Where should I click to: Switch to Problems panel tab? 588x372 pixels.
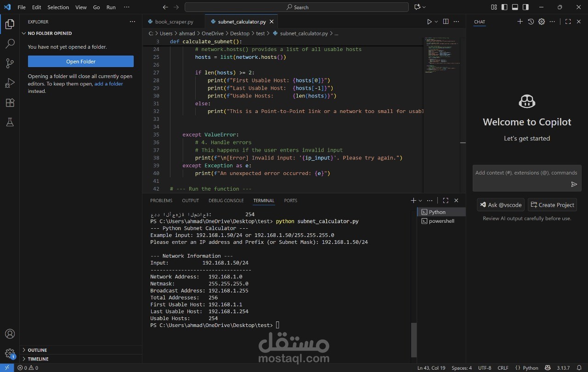161,201
